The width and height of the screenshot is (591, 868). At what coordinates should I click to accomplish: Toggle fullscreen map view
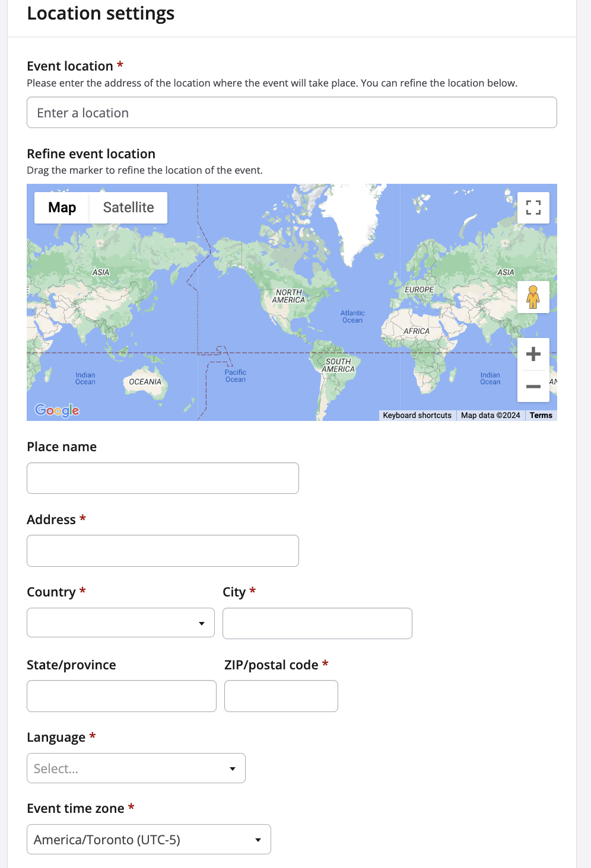[533, 208]
